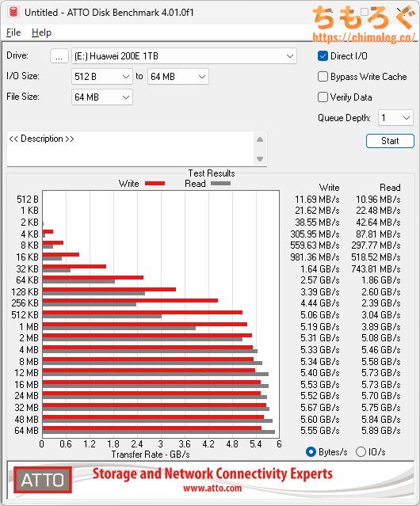420x506 pixels.
Task: Click the 512 KB row label
Action: 25,315
